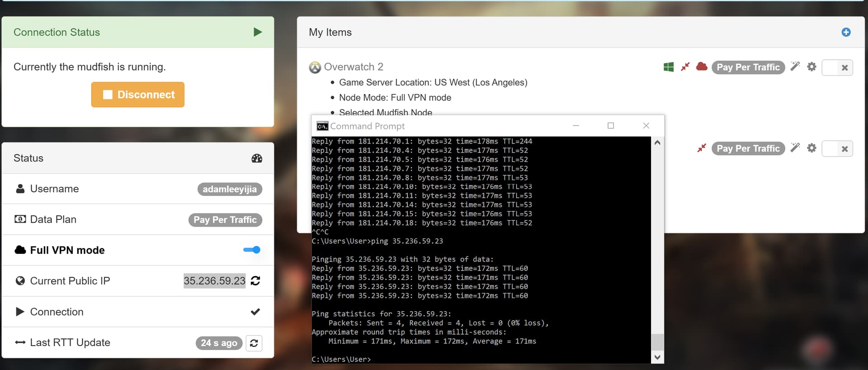Turn off Full VPN mode switch

click(252, 250)
